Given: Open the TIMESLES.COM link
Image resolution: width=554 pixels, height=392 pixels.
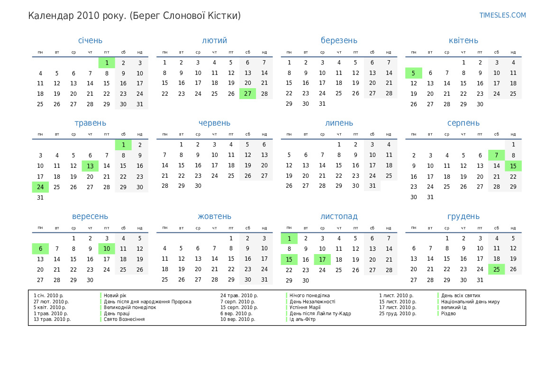Looking at the screenshot, I should pyautogui.click(x=502, y=15).
